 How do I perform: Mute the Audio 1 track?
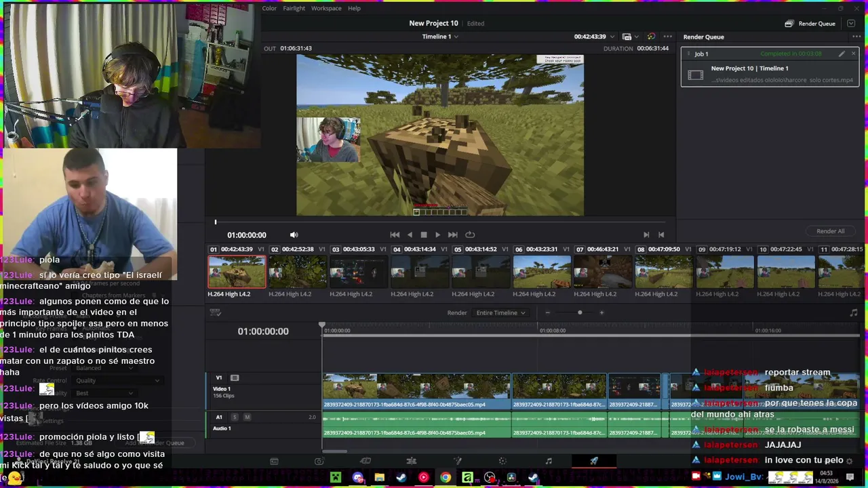click(x=247, y=417)
